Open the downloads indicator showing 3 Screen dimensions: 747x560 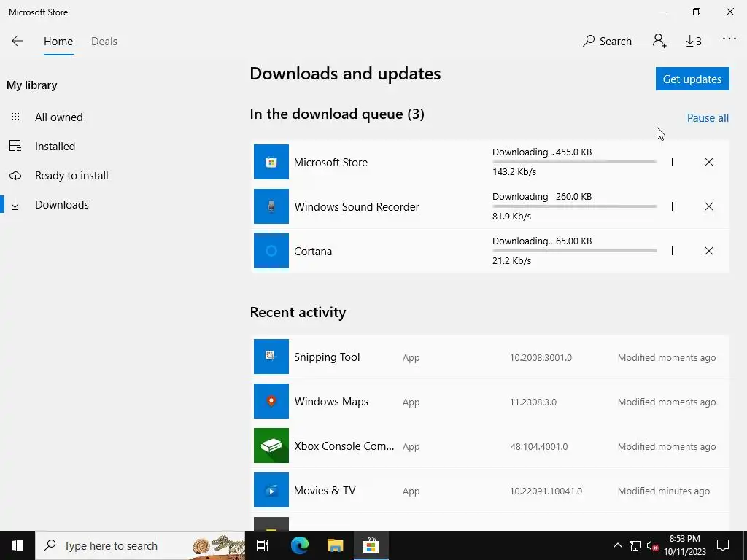pyautogui.click(x=694, y=42)
